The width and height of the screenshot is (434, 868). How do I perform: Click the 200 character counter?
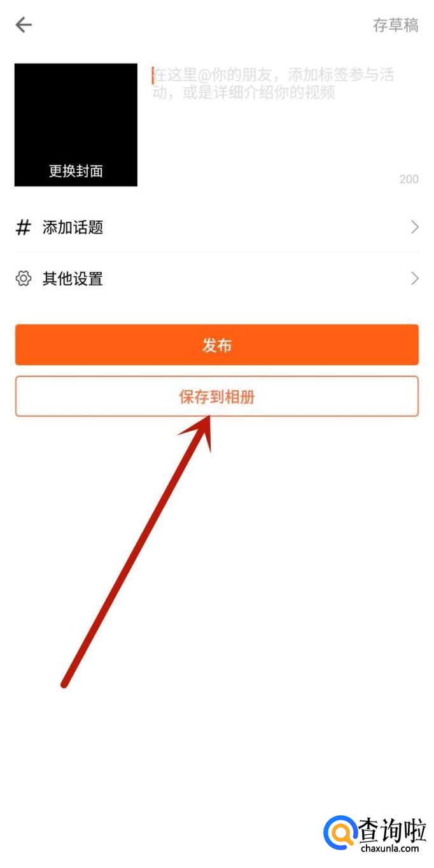pos(409,179)
